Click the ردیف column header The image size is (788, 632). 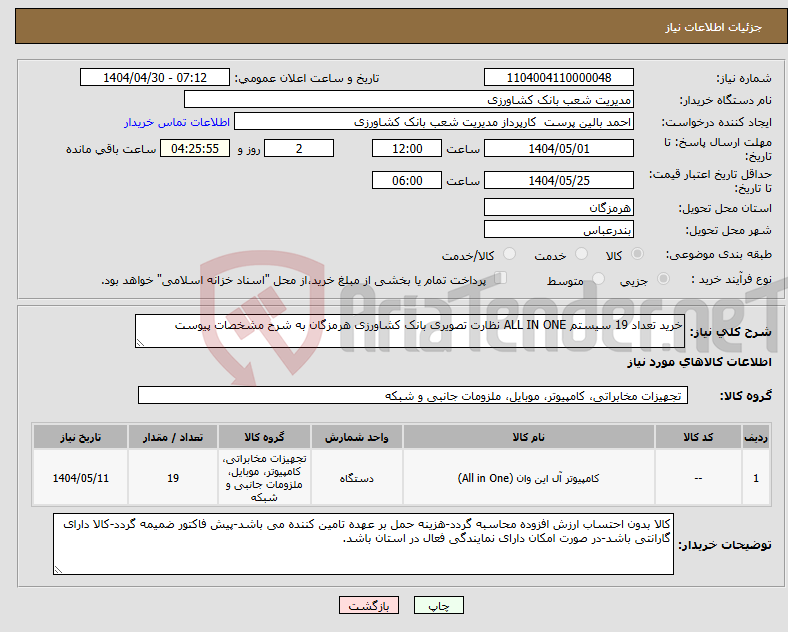pos(756,437)
